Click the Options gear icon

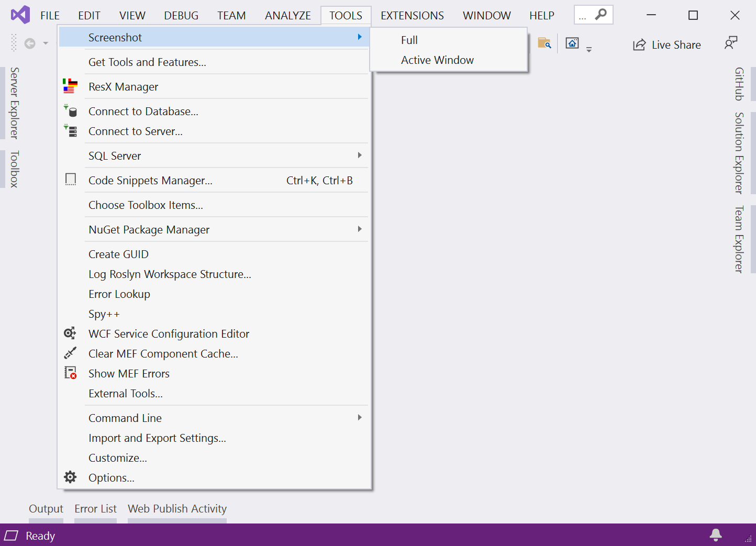click(x=70, y=477)
